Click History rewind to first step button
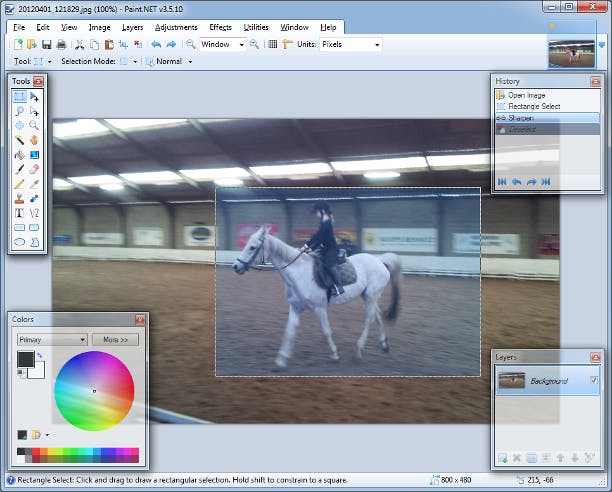The width and height of the screenshot is (612, 492). tap(502, 182)
